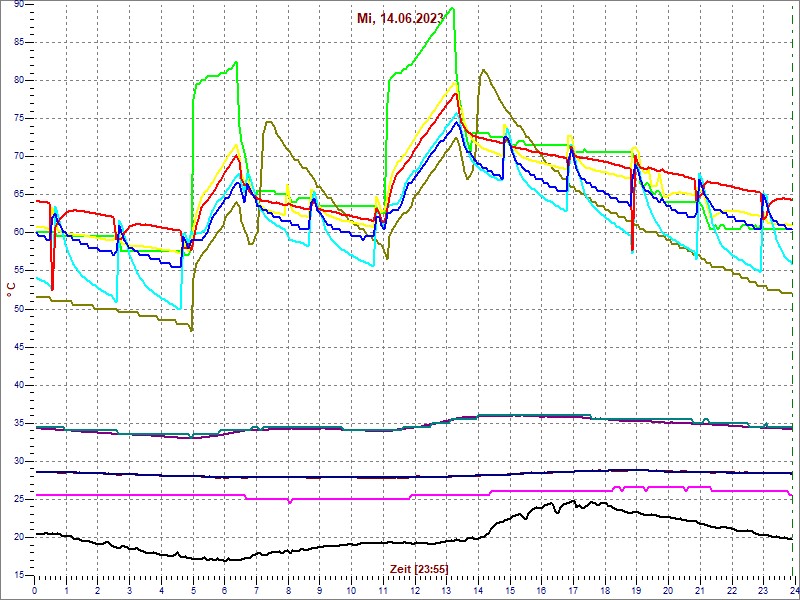Click the 55 value on temperature axis
Viewport: 800px width, 600px height.
(x=19, y=271)
